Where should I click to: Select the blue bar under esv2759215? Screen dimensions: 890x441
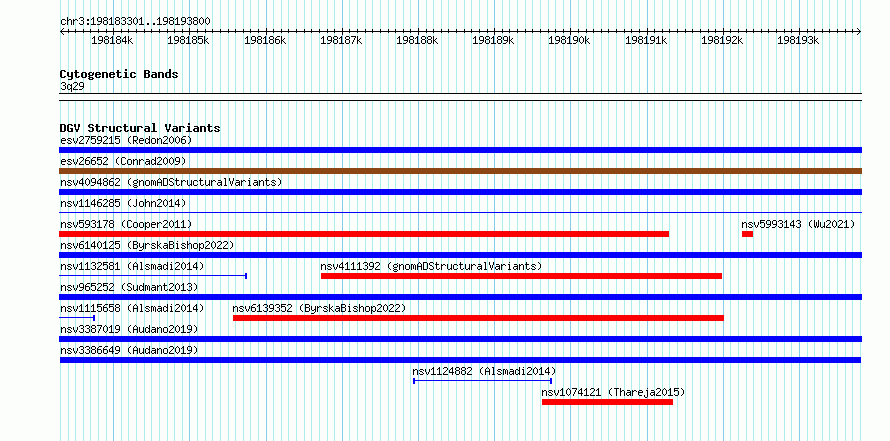[460, 150]
